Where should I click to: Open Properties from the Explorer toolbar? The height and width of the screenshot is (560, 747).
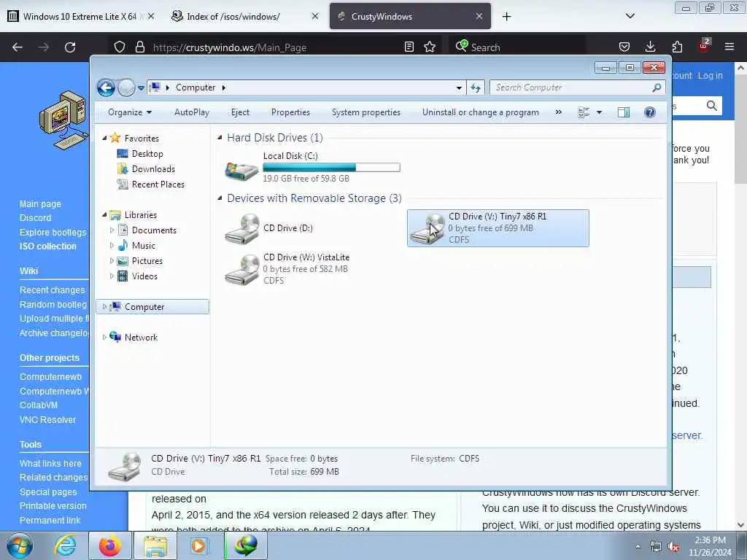290,112
